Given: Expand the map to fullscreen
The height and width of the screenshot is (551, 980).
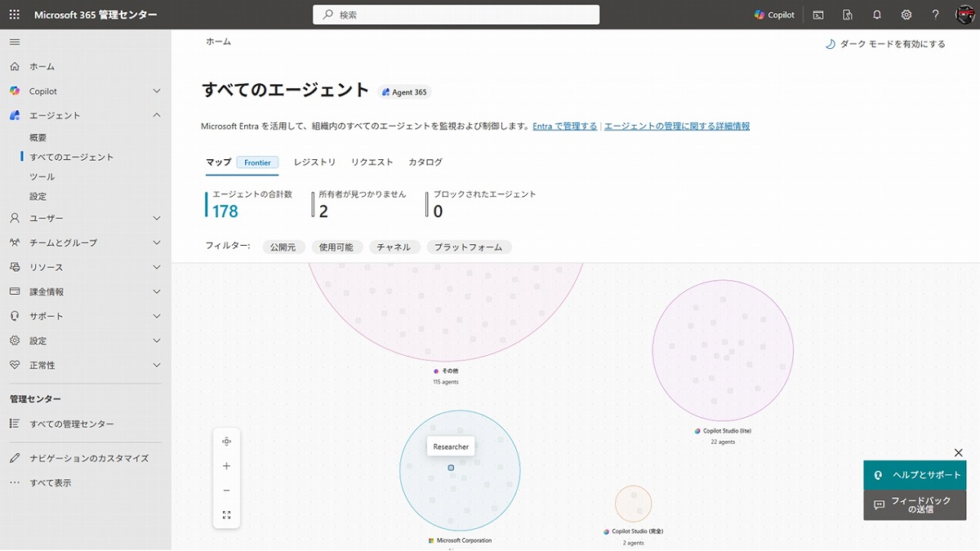Looking at the screenshot, I should click(226, 515).
